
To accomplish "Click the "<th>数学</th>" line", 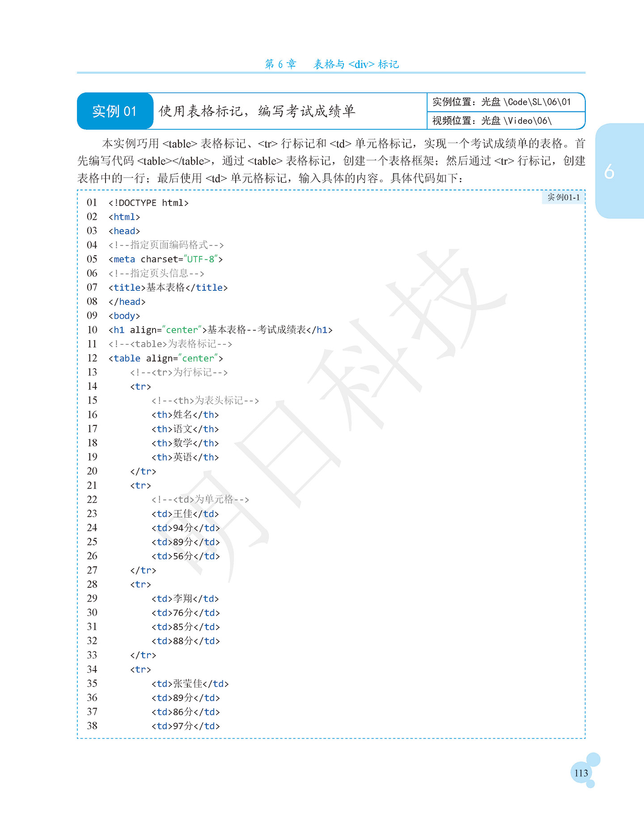I will coord(185,443).
